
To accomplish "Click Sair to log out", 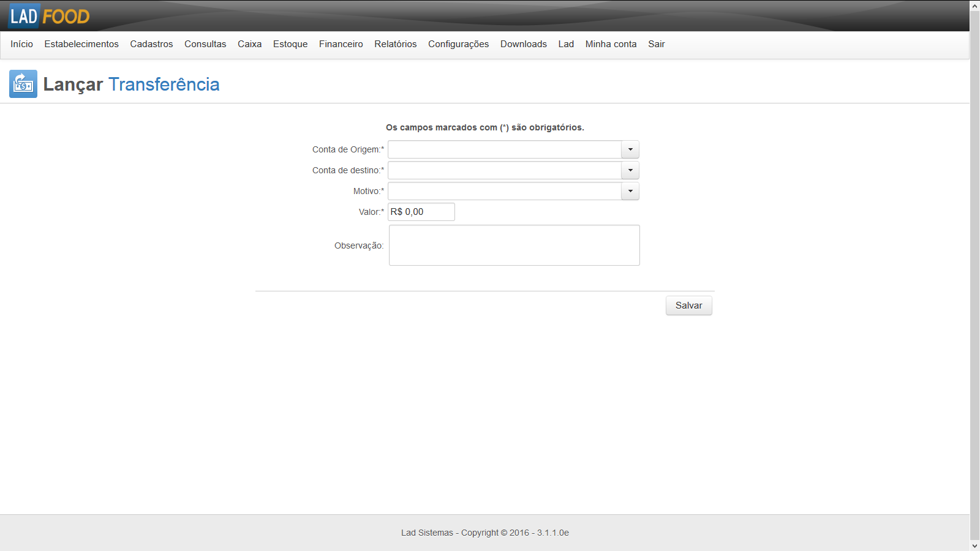I will pos(656,44).
